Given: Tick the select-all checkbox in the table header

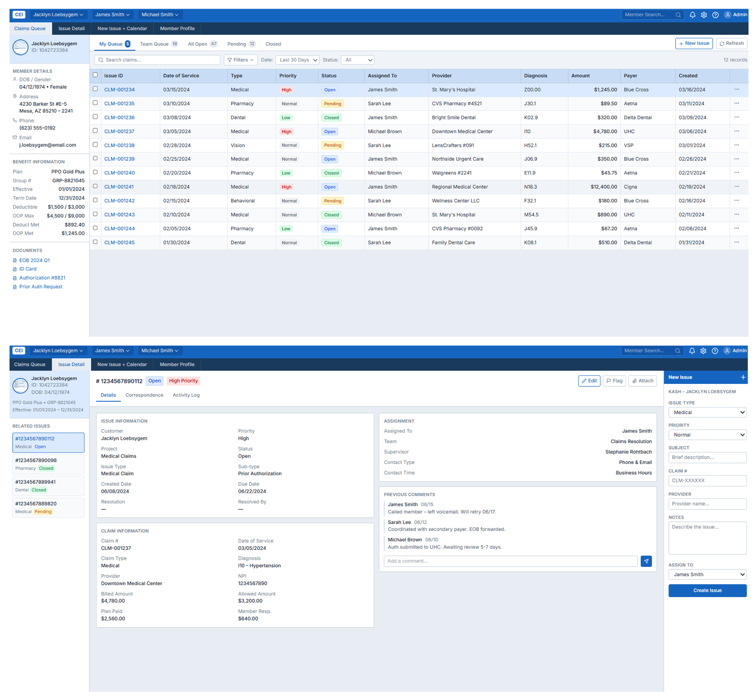Looking at the screenshot, I should click(x=95, y=75).
